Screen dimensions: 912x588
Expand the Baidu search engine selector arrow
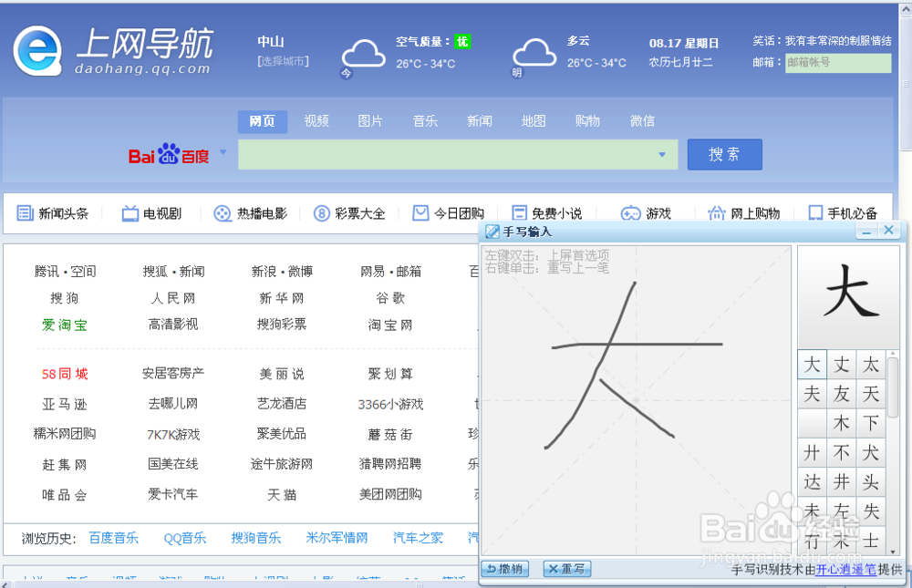tap(223, 152)
